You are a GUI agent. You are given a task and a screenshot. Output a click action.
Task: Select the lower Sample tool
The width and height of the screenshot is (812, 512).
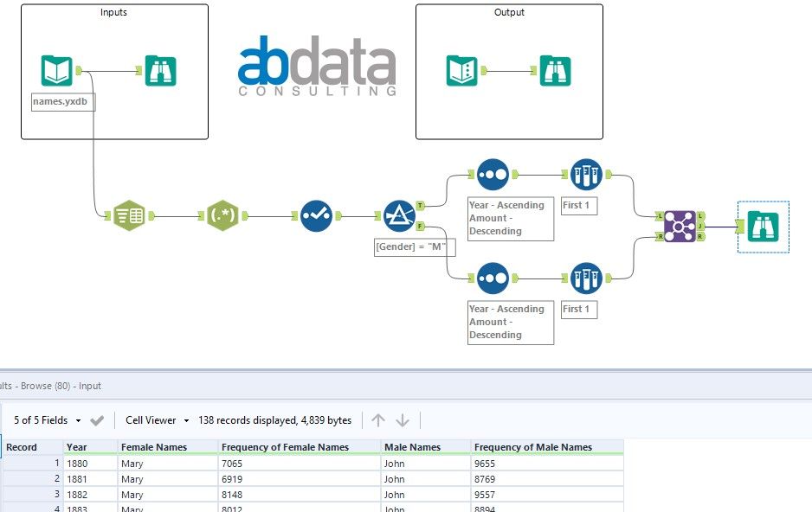[x=586, y=278]
